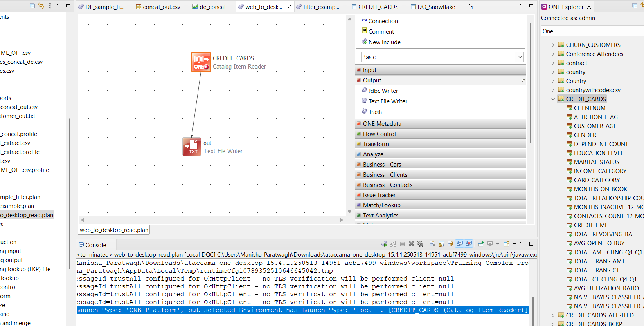The image size is (644, 326).
Task: Expand the CHURN_CUSTOMERS catalog item
Action: 553,45
